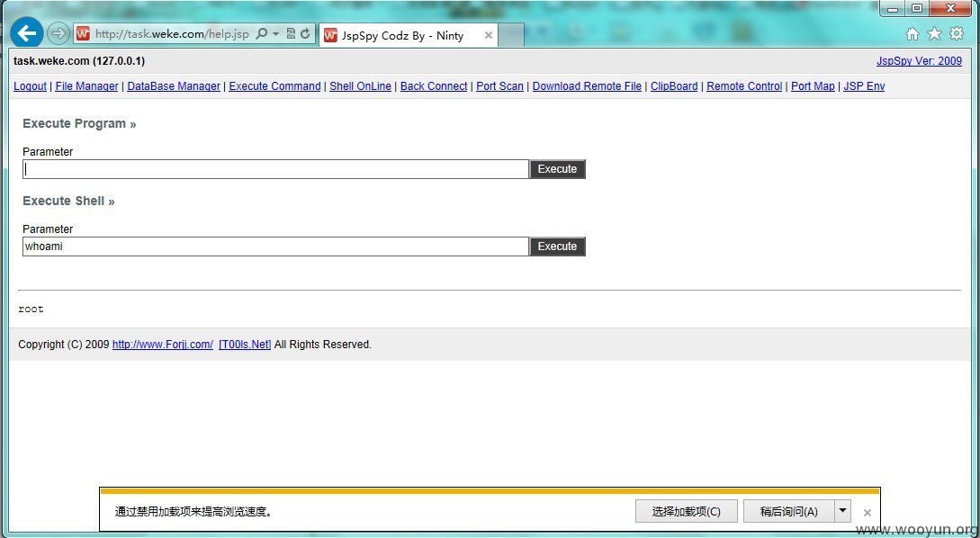Open Back Connect
This screenshot has height=538, width=980.
click(434, 86)
